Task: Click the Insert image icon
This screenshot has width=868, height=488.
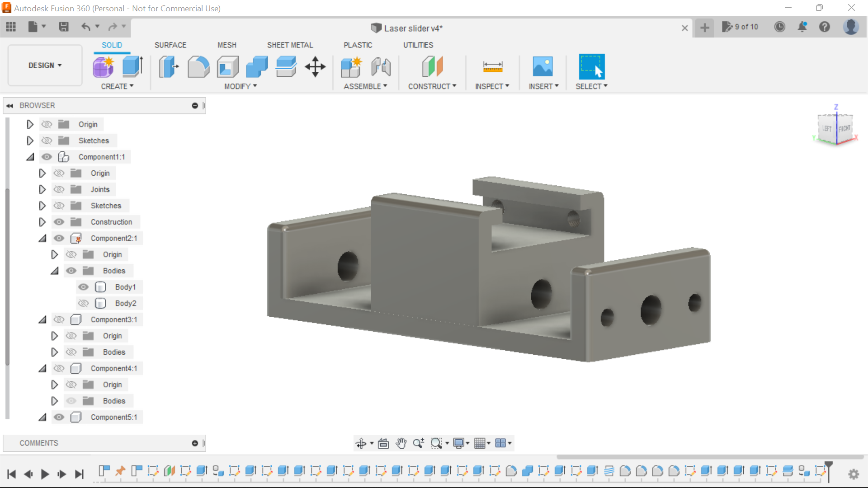Action: (x=542, y=67)
